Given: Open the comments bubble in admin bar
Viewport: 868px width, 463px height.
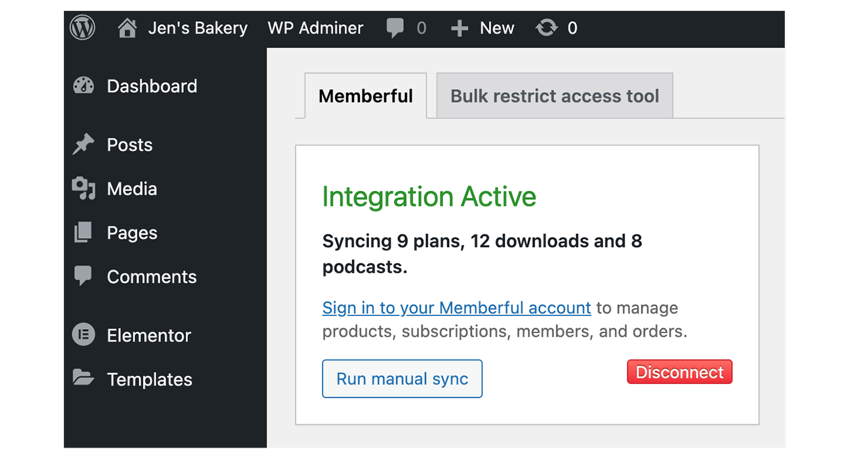Looking at the screenshot, I should coord(395,28).
